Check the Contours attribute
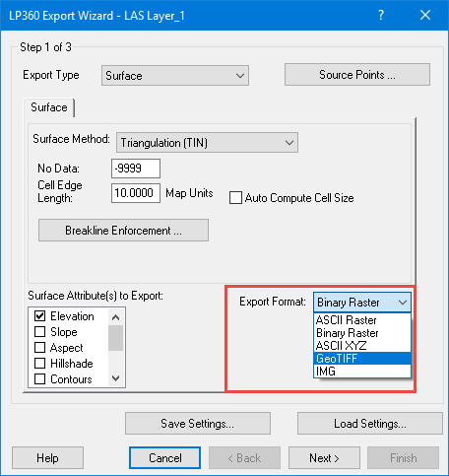 click(39, 379)
